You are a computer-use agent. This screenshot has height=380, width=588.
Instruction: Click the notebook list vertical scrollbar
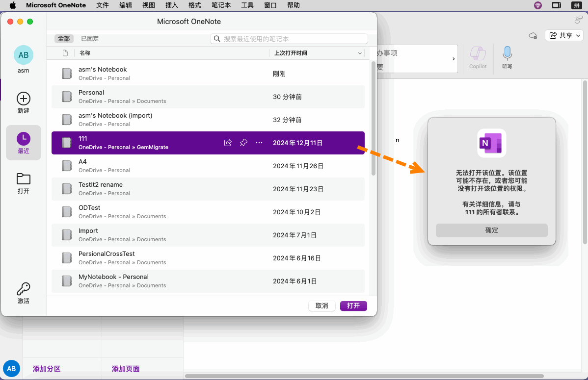pyautogui.click(x=374, y=118)
